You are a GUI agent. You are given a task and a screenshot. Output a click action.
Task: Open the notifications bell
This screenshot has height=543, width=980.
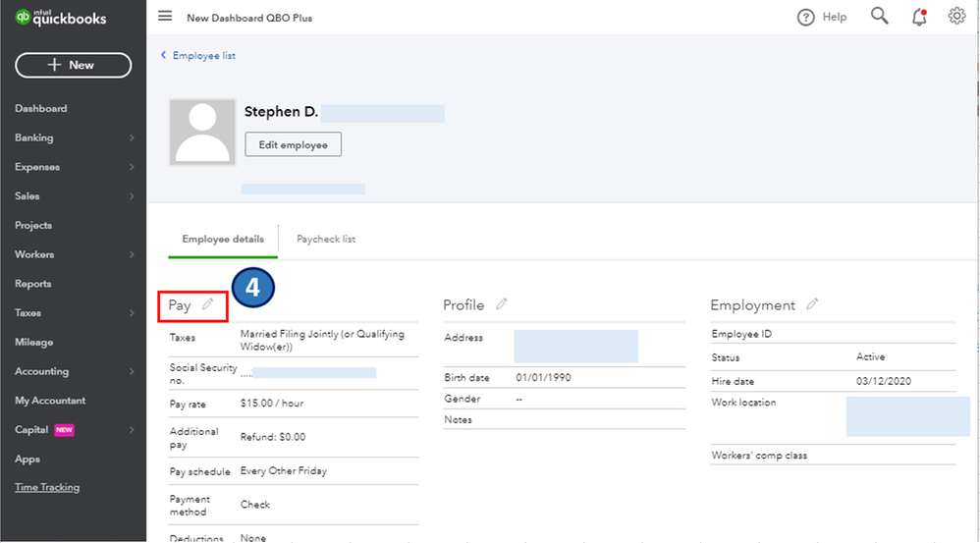point(919,17)
